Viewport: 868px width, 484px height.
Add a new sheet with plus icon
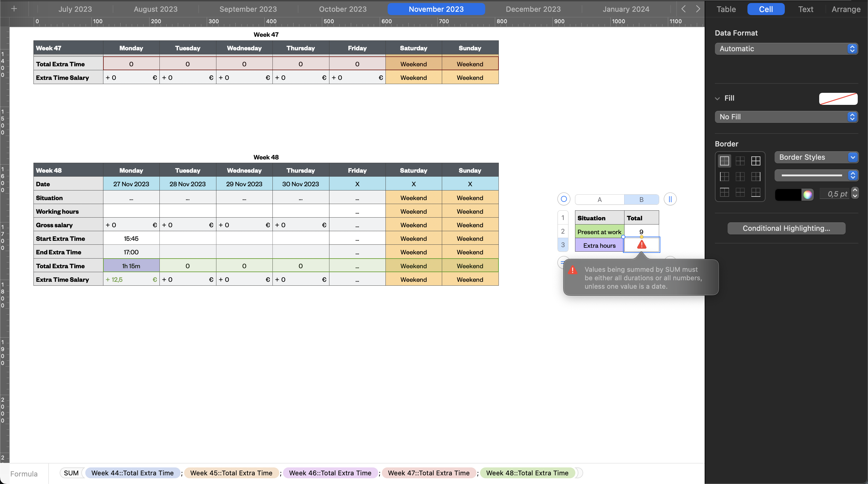coord(14,9)
